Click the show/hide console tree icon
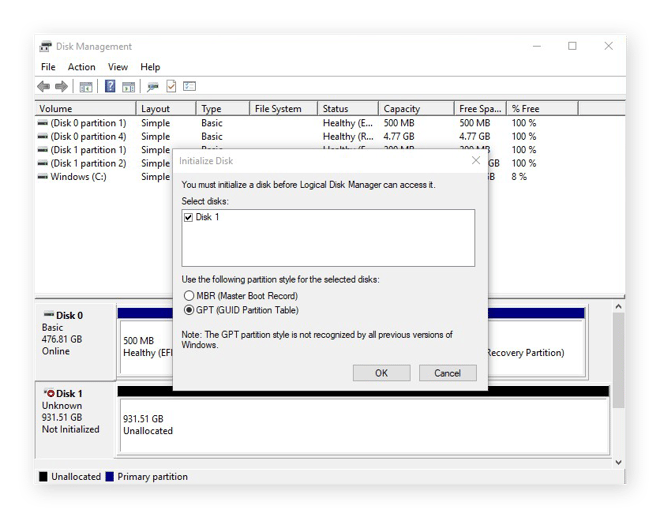This screenshot has height=517, width=660. [x=86, y=87]
